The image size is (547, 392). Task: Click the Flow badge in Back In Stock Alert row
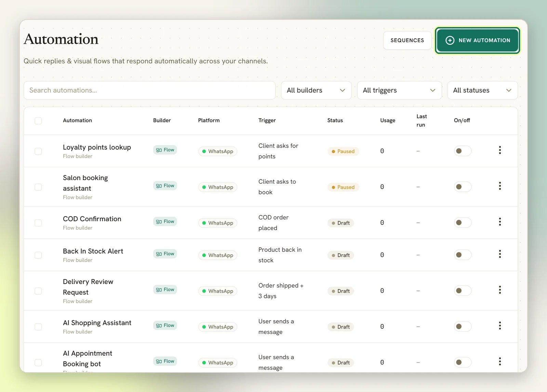165,254
